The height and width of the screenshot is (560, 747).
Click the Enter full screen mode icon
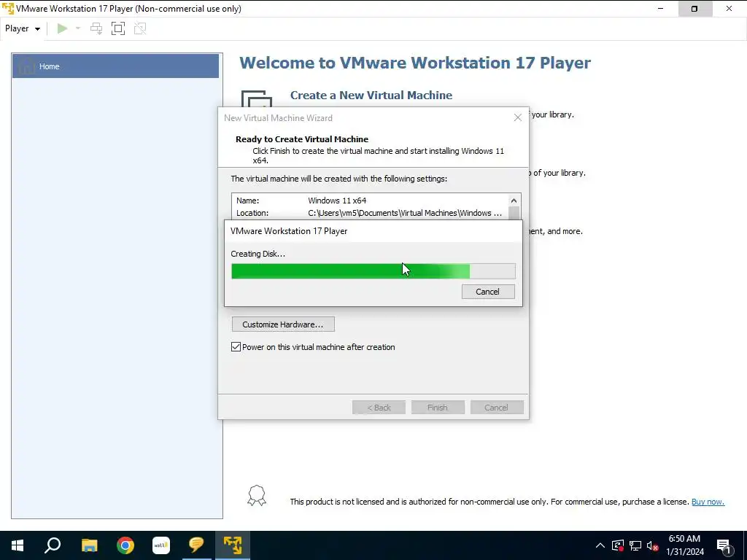coord(118,28)
